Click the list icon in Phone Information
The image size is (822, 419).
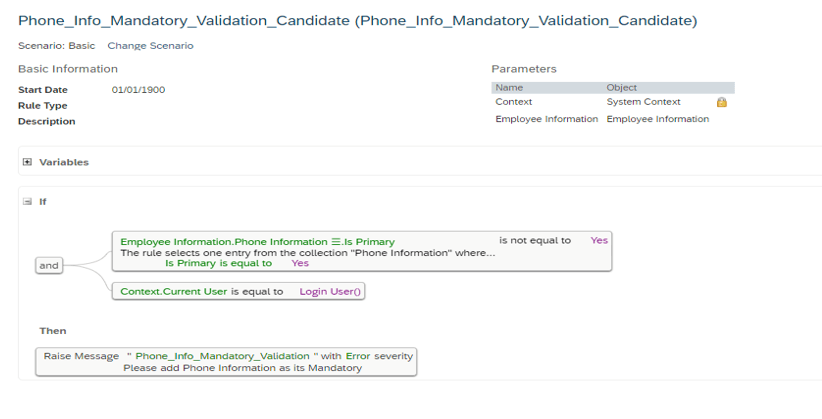pyautogui.click(x=336, y=242)
